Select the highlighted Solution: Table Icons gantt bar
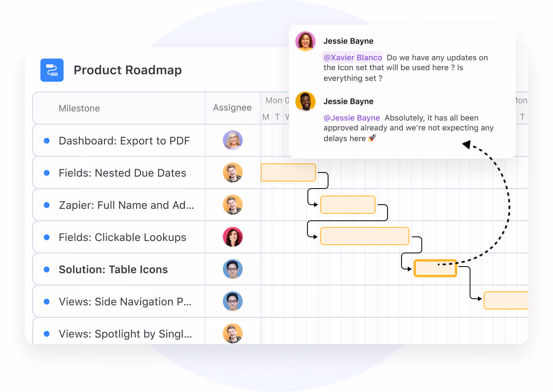 (435, 268)
